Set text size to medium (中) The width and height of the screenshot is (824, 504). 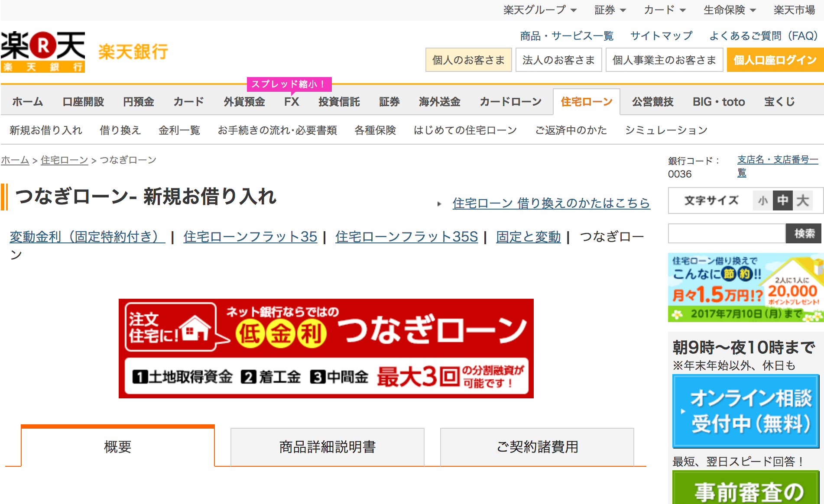[x=783, y=200]
